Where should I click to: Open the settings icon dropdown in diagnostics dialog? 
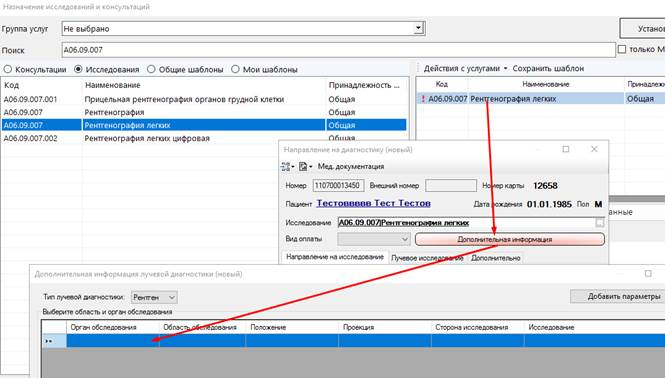tap(287, 167)
